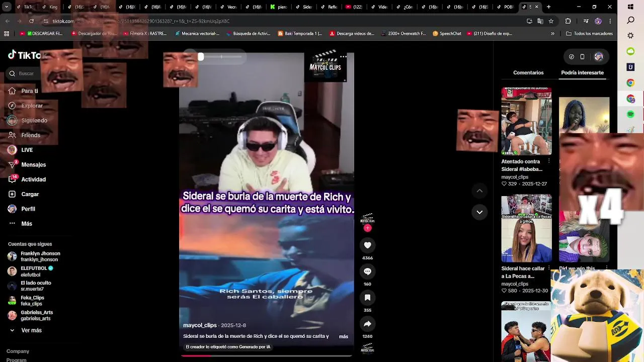
Task: Share the video using the arrow icon
Action: 367,324
